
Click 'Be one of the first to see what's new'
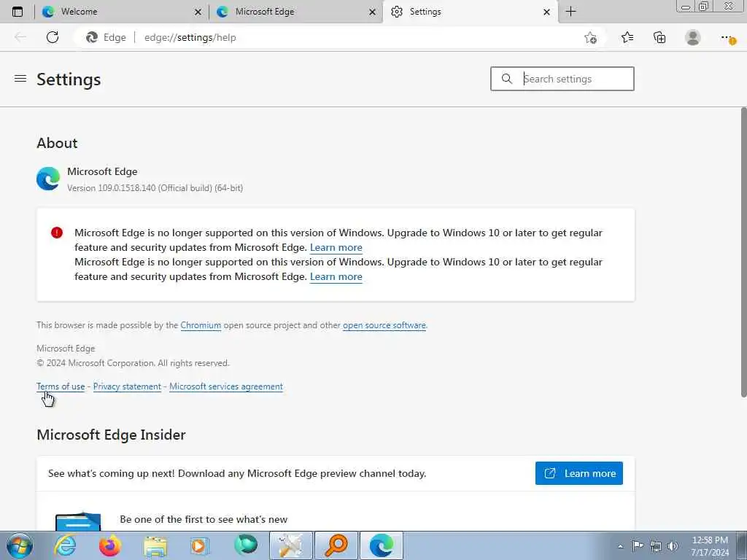click(x=204, y=519)
